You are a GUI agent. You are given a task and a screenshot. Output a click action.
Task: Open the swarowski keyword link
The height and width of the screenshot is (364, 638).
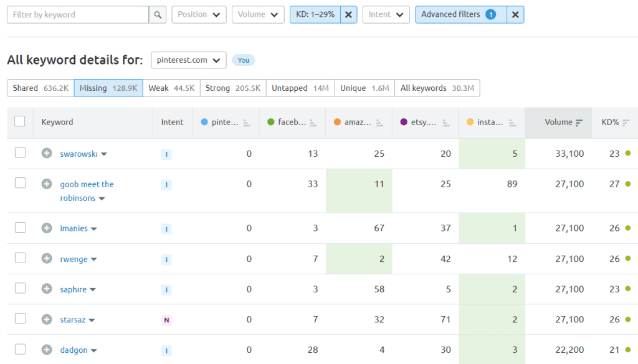(x=79, y=154)
